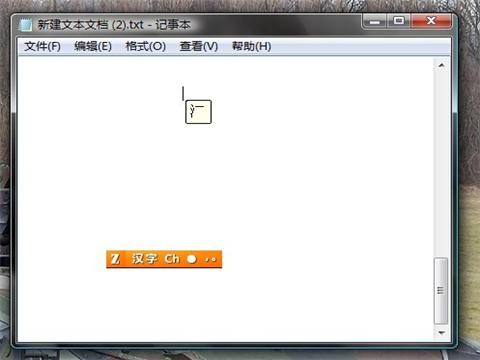Maximize the Notepad window
The width and height of the screenshot is (480, 360).
pos(399,21)
